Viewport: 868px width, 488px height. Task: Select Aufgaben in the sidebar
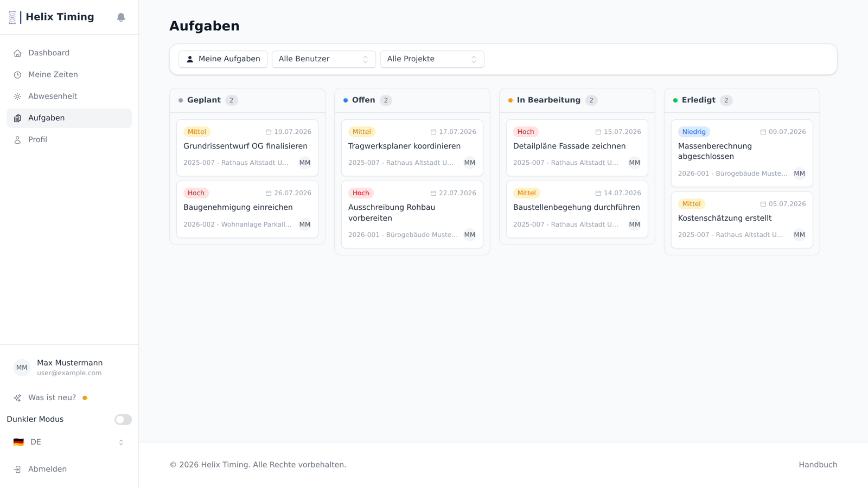point(69,118)
